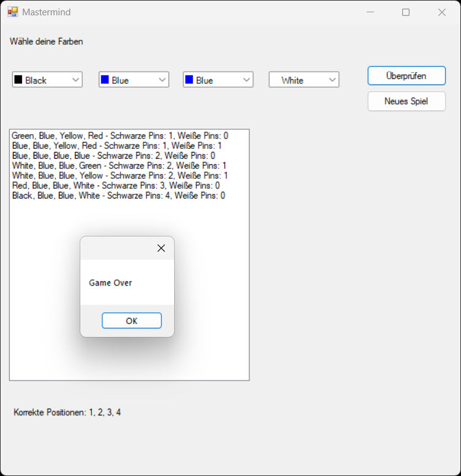The height and width of the screenshot is (476, 461).
Task: Open the second color dropdown arrow
Action: [x=162, y=80]
